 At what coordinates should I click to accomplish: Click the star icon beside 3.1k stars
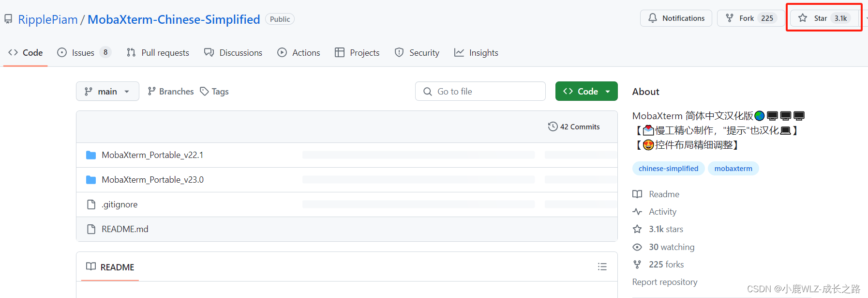coord(637,229)
